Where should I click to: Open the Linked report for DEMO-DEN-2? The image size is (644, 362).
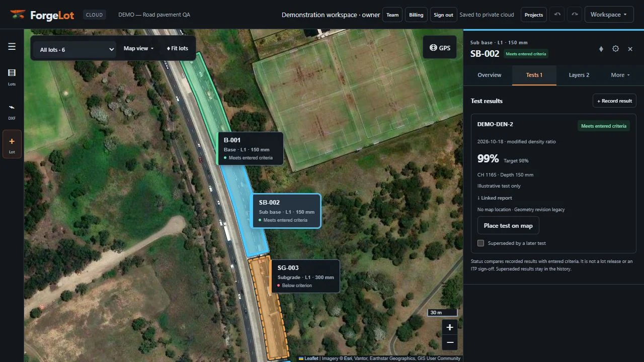495,198
